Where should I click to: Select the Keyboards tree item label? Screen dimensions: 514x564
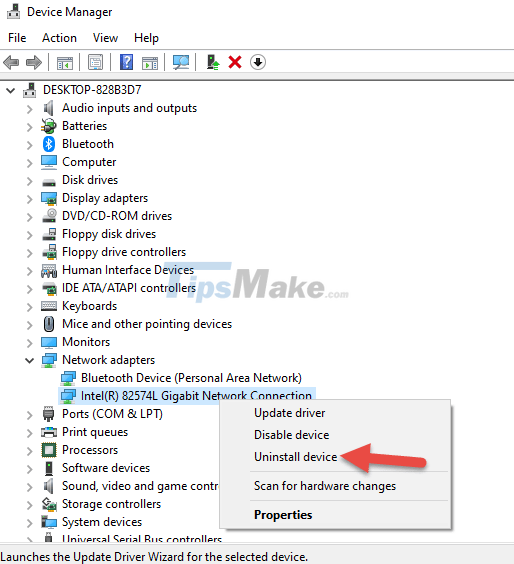[90, 306]
